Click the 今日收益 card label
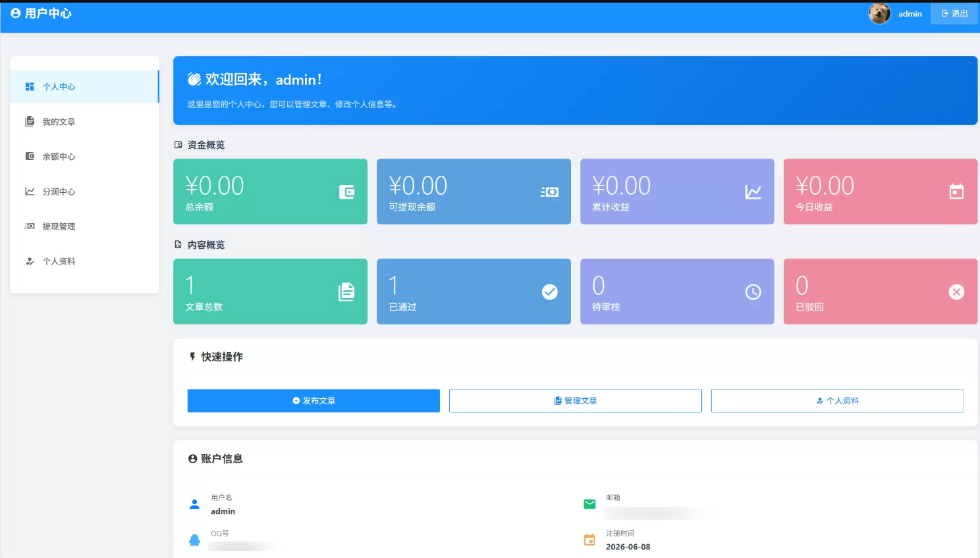The image size is (980, 558). pyautogui.click(x=814, y=207)
